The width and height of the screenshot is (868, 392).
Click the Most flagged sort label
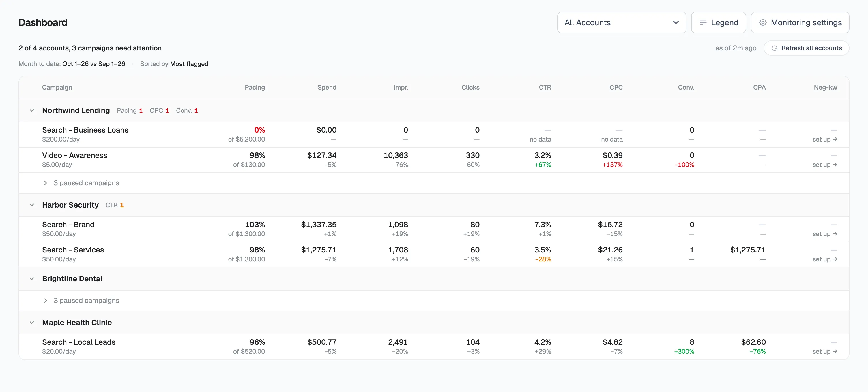click(x=189, y=64)
